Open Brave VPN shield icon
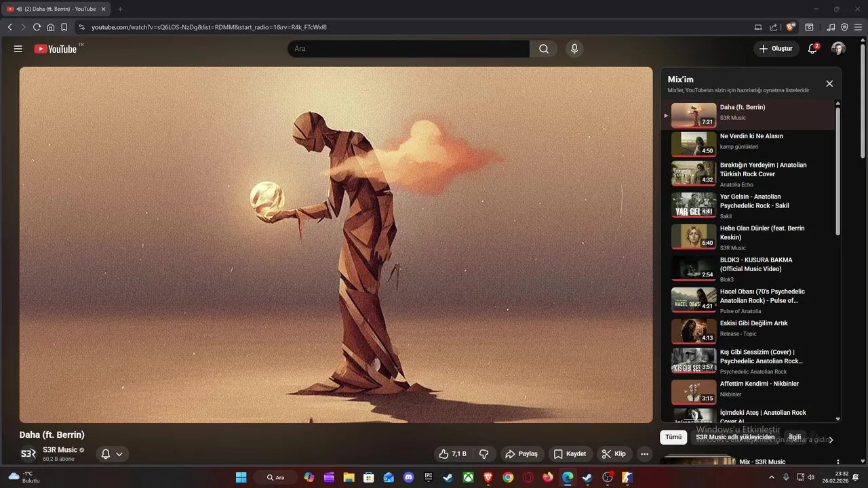Screen dimensions: 868x488 [844, 27]
